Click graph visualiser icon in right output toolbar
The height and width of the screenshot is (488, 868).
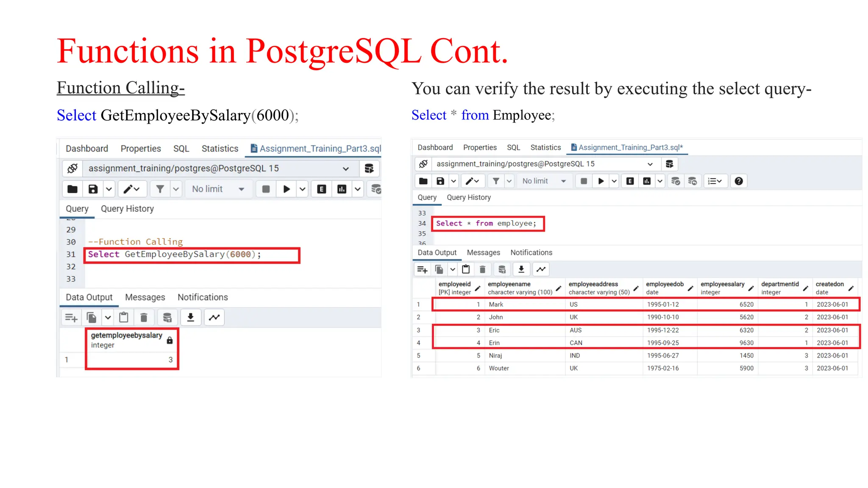click(x=541, y=269)
